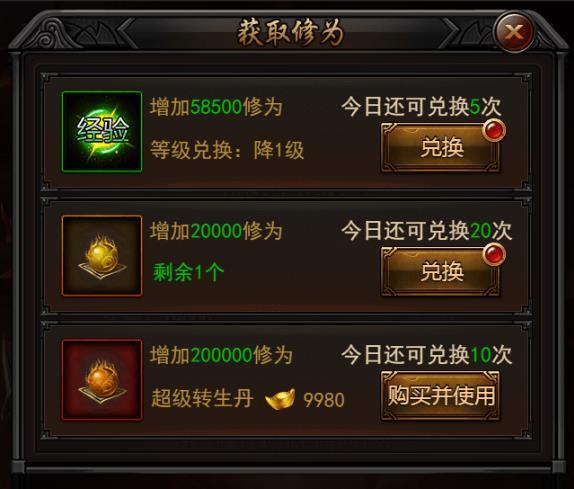Screen dimensions: 574x489
Task: Click red notification dot on 20000修为 兑换 button
Action: [x=494, y=254]
